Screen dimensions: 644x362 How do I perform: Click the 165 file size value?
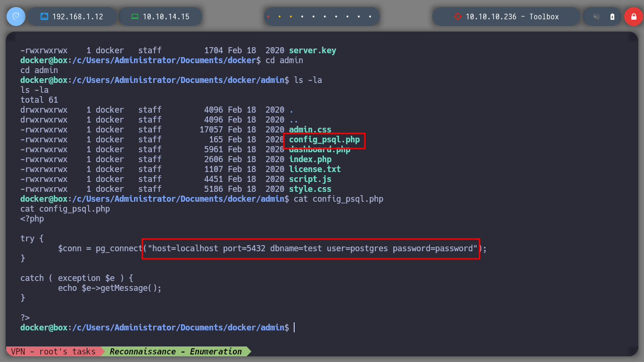coord(216,140)
